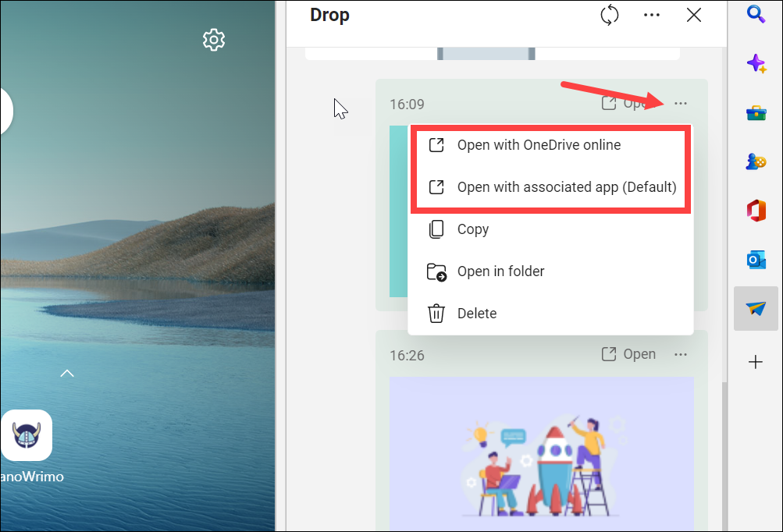
Task: Select the Tools toolbox icon in sidebar
Action: [755, 112]
